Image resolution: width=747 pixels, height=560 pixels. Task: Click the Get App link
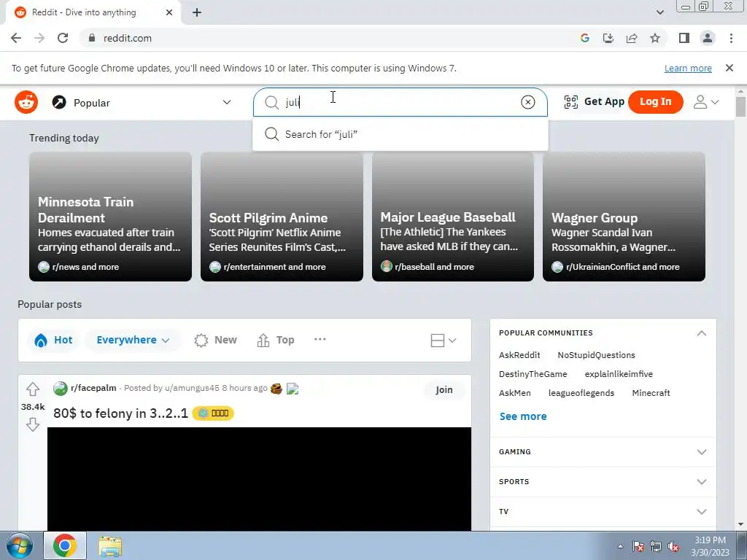pos(604,101)
